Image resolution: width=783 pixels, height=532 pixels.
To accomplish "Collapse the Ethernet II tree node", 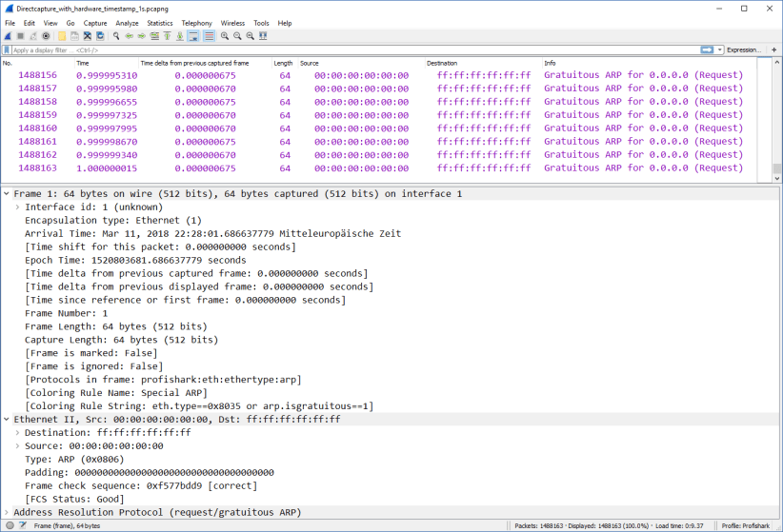I will pyautogui.click(x=7, y=419).
